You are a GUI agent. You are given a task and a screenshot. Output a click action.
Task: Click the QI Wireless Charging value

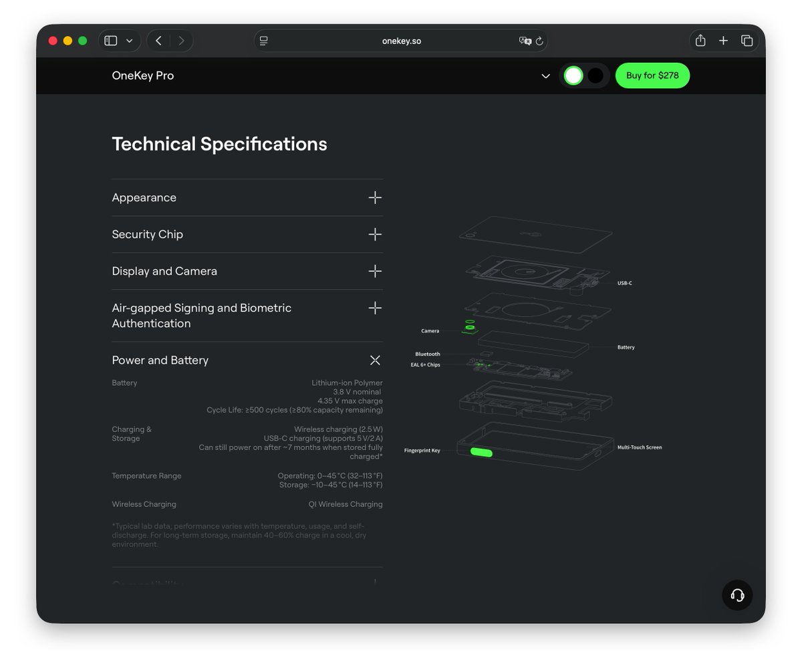tap(346, 504)
